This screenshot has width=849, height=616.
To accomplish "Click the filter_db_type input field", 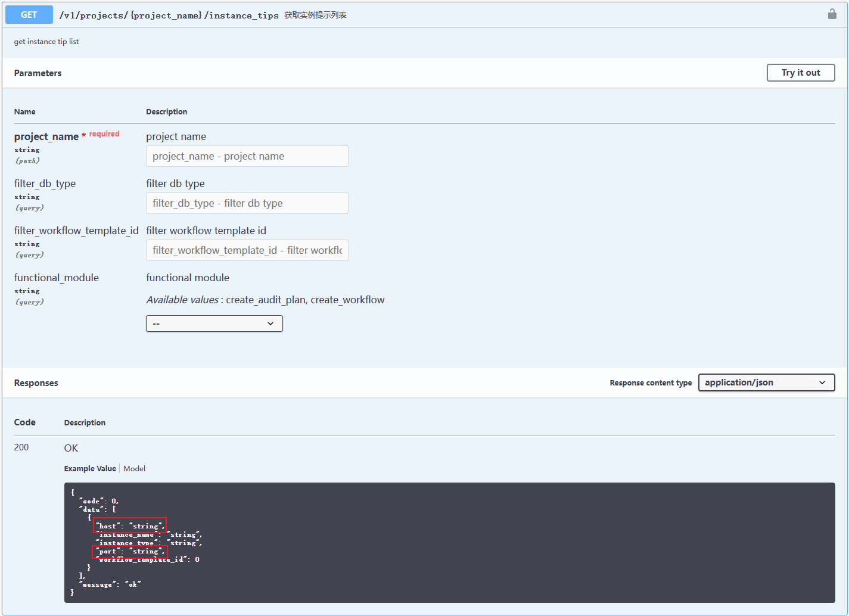I will click(x=247, y=203).
